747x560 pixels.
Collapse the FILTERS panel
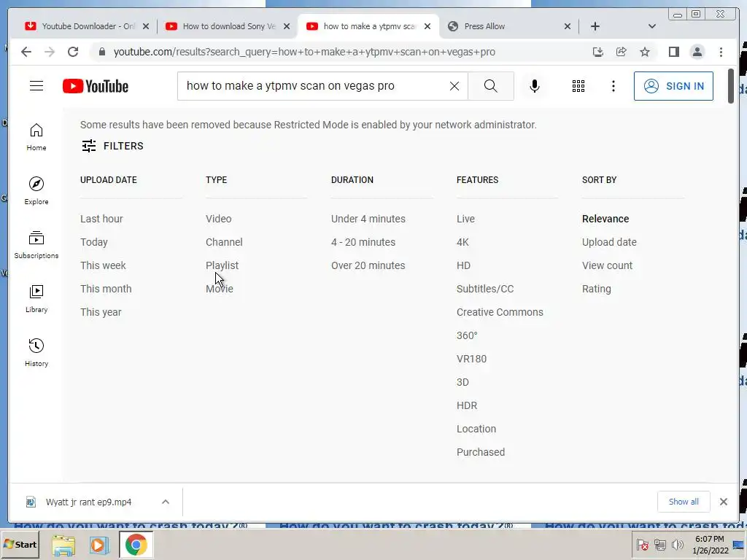tap(112, 146)
